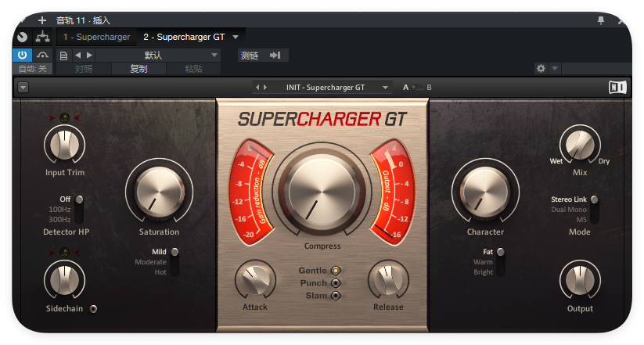The width and height of the screenshot is (644, 345).
Task: Click the large Compress knob
Action: 322,192
